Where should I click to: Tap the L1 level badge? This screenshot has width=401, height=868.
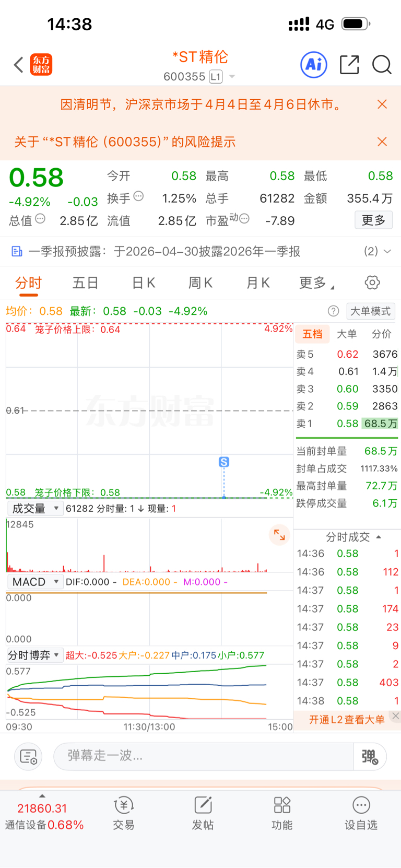click(216, 77)
